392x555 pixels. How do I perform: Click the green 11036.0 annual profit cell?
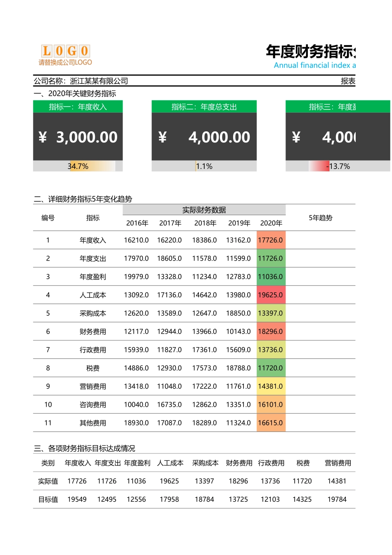coord(271,277)
